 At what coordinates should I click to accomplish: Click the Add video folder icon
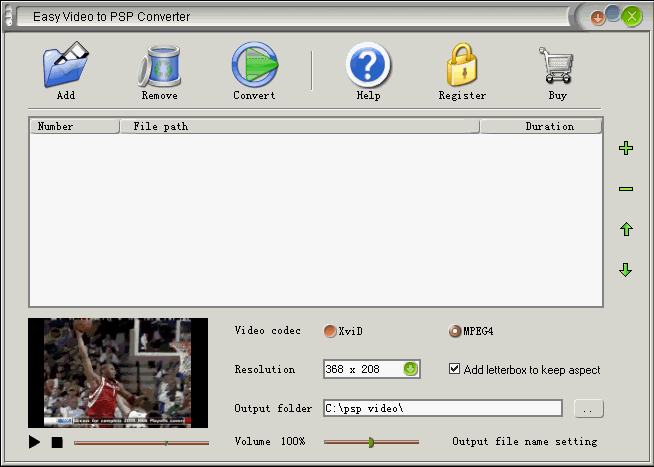pos(66,64)
